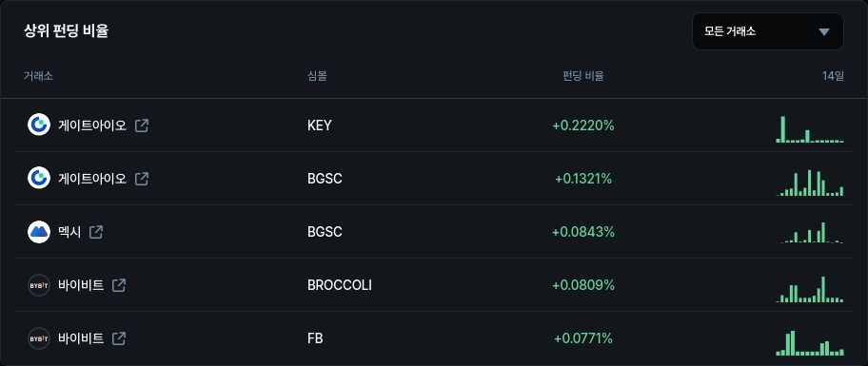Open external link icon beside KEY 게이트아이오

[142, 125]
